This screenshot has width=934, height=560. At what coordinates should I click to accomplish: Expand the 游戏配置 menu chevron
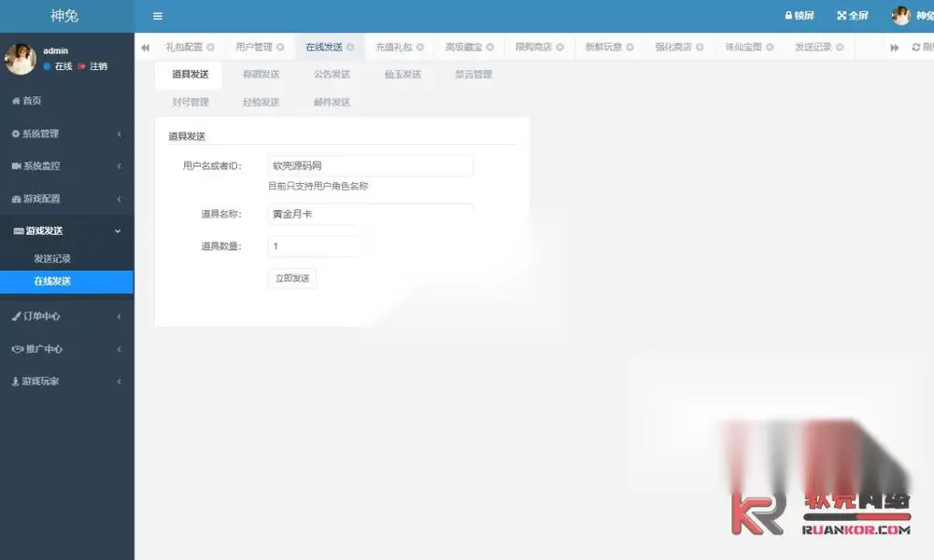[120, 199]
